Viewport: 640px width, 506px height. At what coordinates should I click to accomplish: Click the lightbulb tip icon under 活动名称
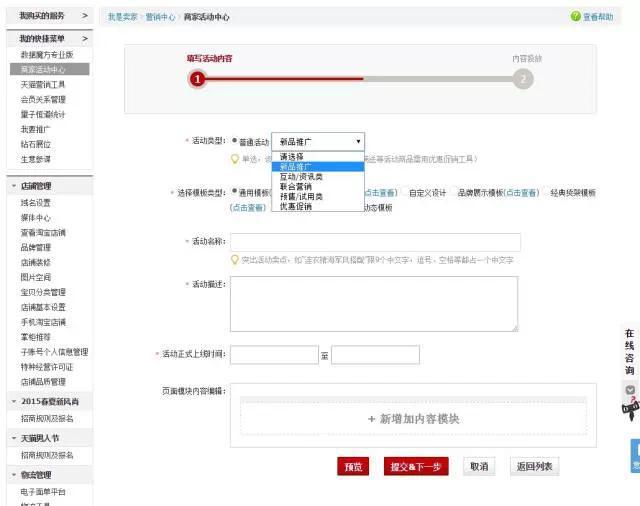[235, 260]
